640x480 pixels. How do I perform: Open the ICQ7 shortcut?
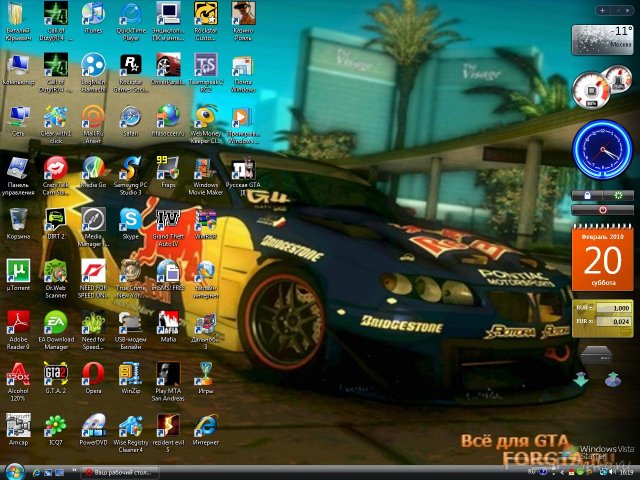(x=55, y=425)
